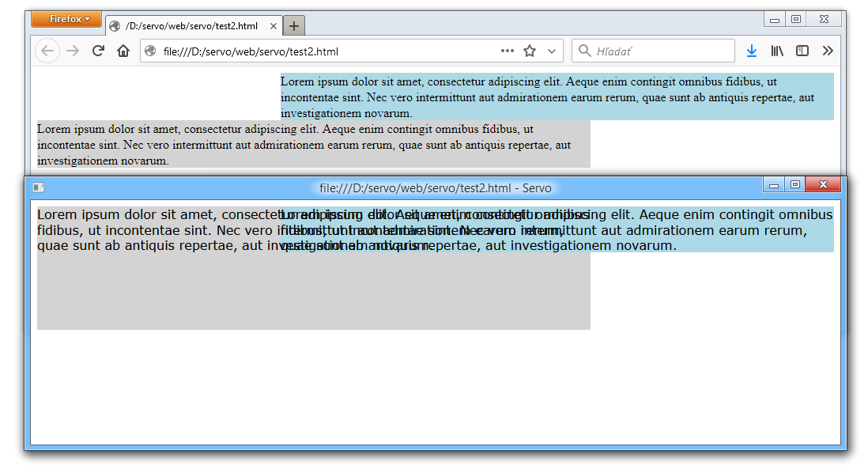Click the Servo window system icon
The width and height of the screenshot is (868, 473).
(38, 187)
